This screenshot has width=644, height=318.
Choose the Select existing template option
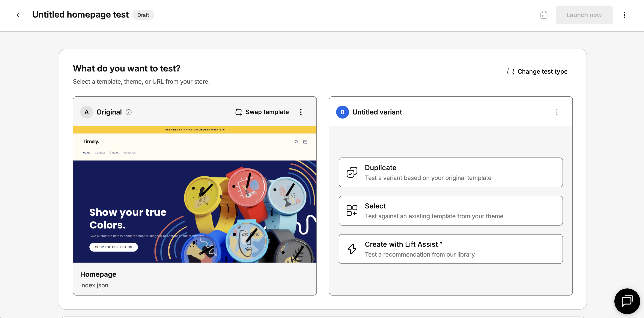click(x=450, y=211)
